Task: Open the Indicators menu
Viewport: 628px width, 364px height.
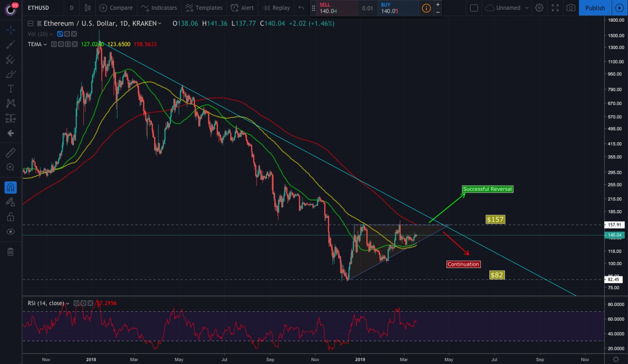Action: (159, 8)
